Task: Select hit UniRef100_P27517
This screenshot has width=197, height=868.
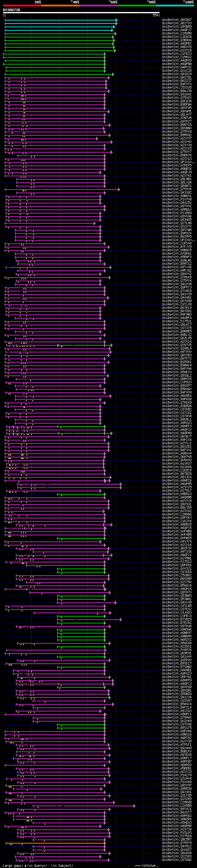Action: pyautogui.click(x=177, y=491)
